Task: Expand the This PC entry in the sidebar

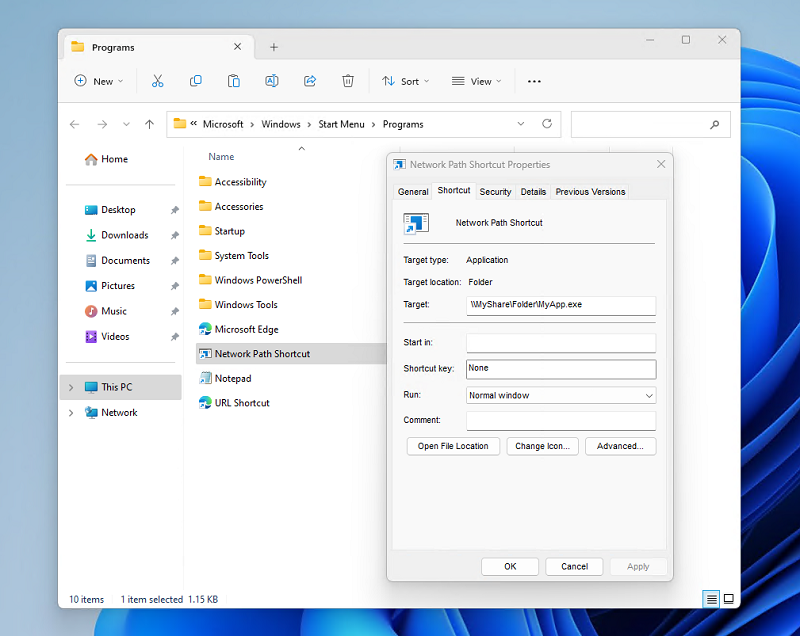Action: [69, 387]
